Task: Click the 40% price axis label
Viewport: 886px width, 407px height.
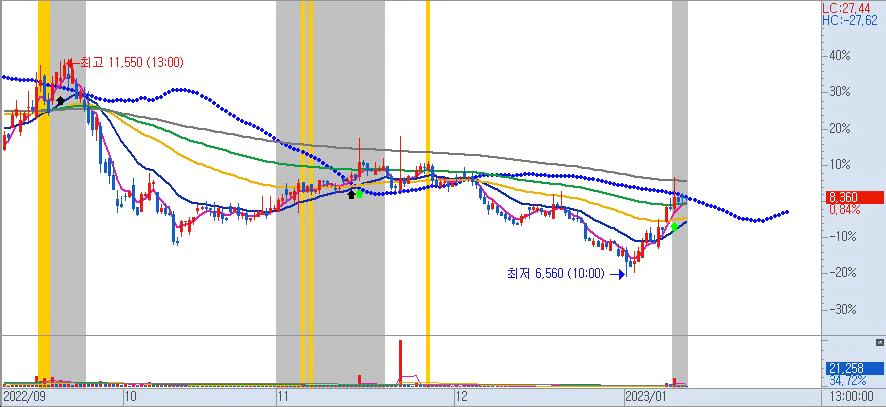Action: (x=839, y=55)
